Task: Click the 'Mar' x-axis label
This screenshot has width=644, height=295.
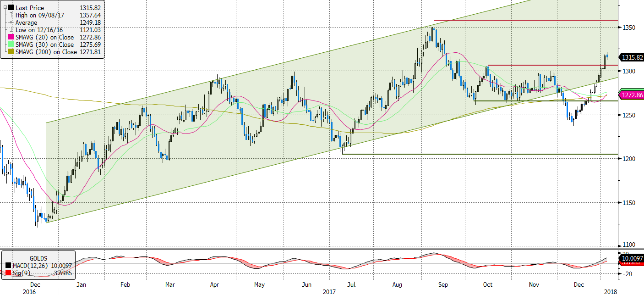Action: [x=169, y=284]
